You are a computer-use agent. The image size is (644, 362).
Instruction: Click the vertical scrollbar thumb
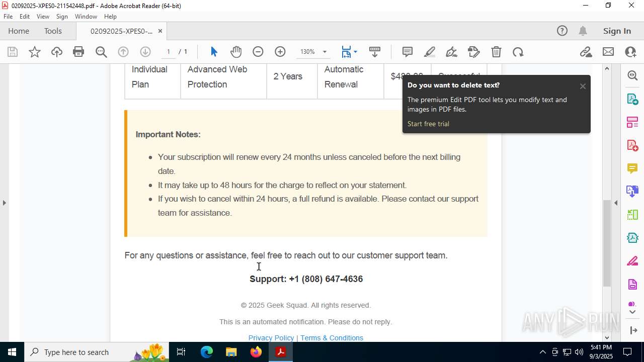(607, 243)
